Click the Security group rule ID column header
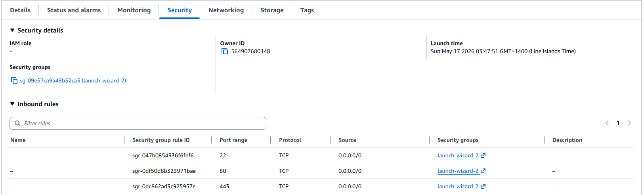Viewport: 644px width, 195px height. [x=161, y=140]
